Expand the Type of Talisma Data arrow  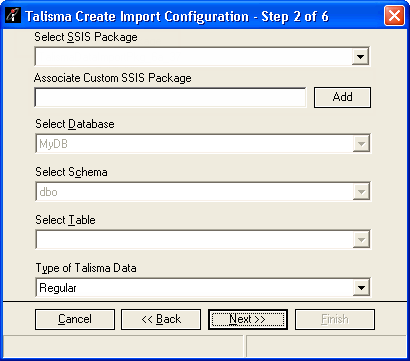point(361,288)
